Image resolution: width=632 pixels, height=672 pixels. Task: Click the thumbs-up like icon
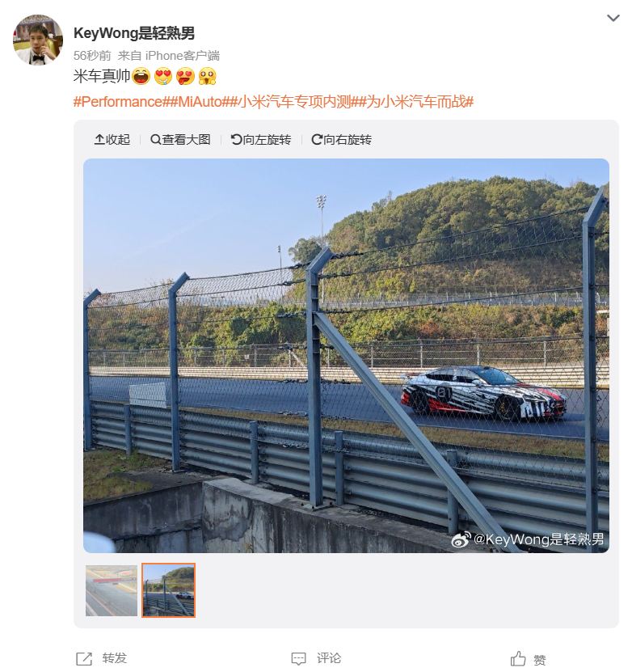[x=518, y=659]
